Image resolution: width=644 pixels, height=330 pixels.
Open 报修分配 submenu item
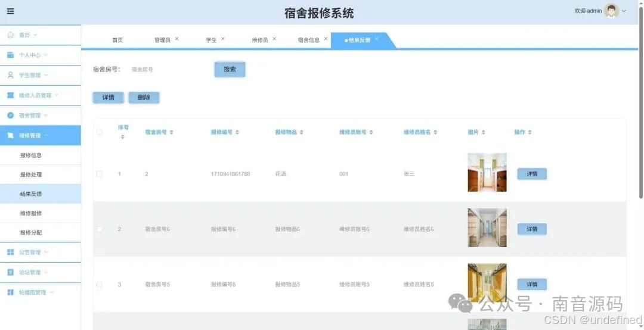(x=41, y=232)
